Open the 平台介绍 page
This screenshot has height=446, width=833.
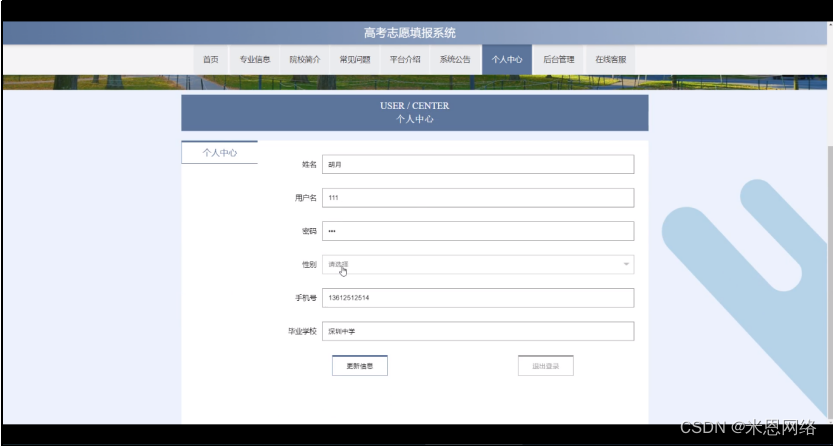[x=405, y=59]
